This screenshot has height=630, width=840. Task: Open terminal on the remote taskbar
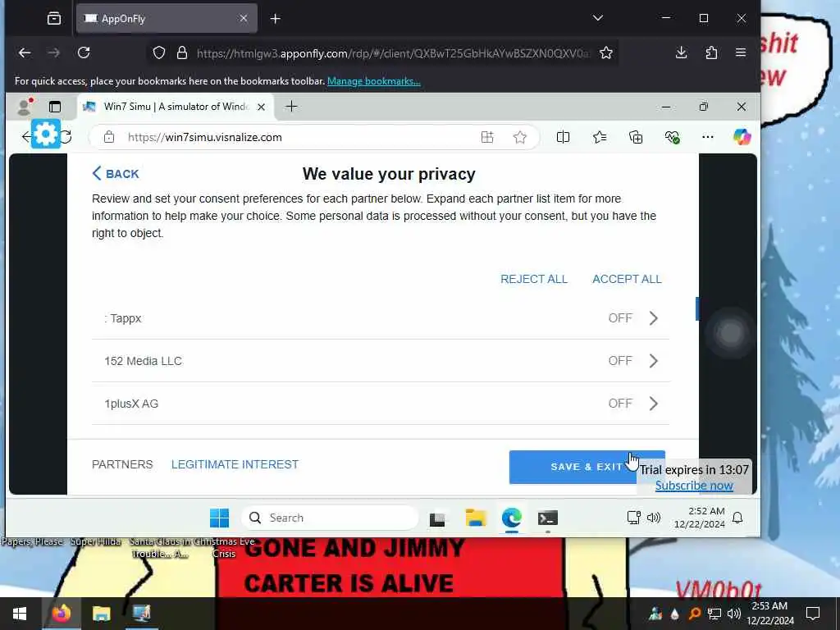tap(547, 518)
